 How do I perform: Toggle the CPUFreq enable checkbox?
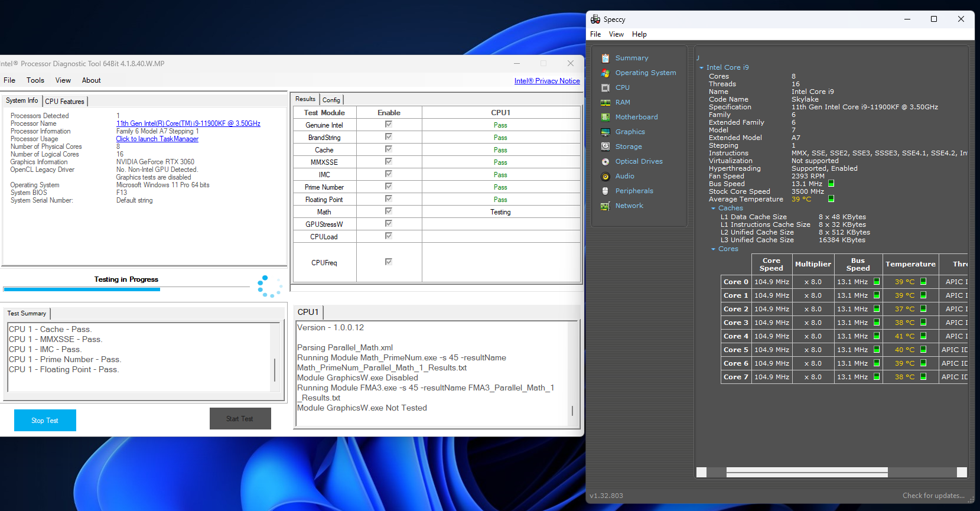389,262
